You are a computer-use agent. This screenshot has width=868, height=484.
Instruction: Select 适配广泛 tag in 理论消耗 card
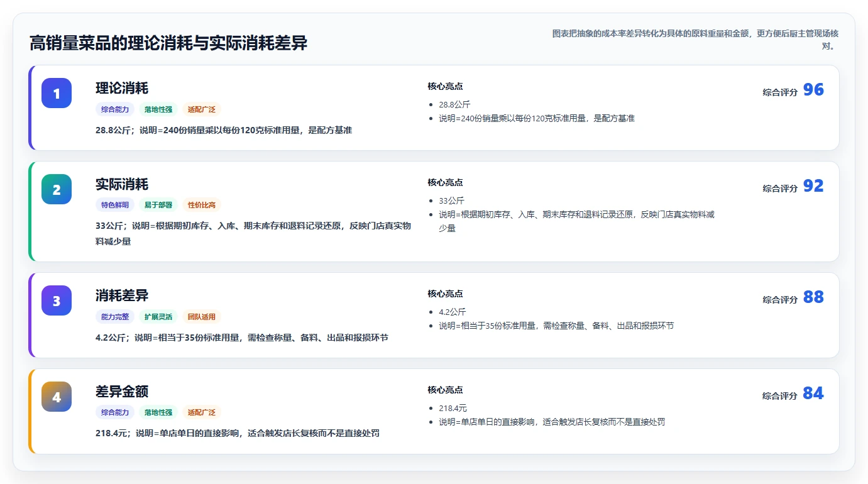click(x=202, y=109)
